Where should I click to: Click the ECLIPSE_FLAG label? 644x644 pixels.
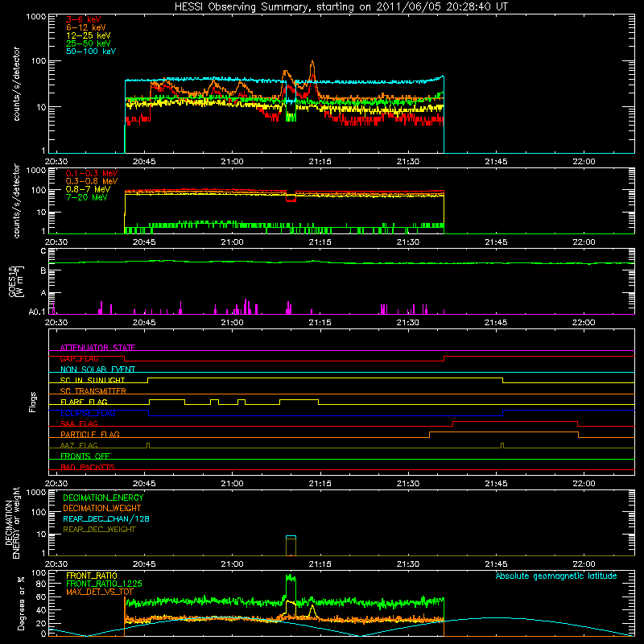[x=88, y=413]
